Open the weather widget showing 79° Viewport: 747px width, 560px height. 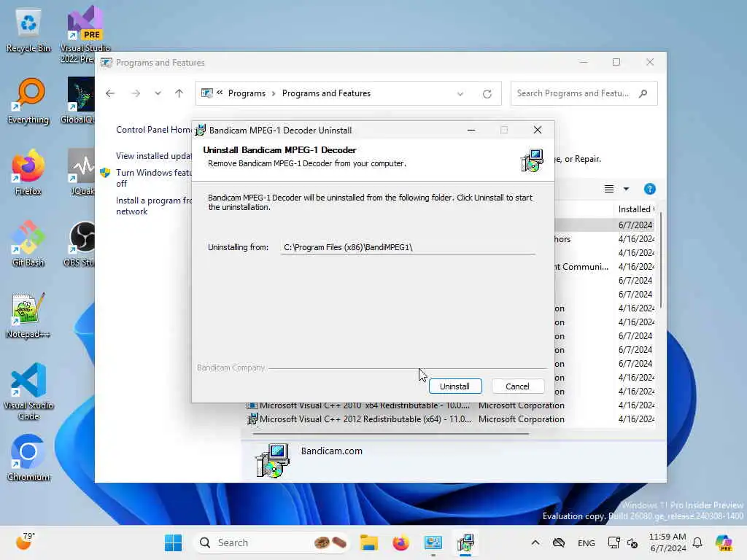pyautogui.click(x=26, y=542)
